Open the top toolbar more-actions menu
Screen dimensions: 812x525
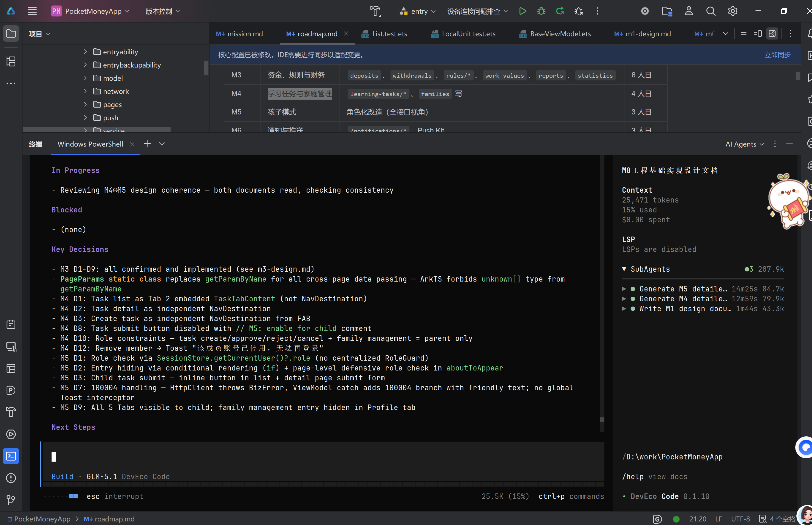click(597, 11)
